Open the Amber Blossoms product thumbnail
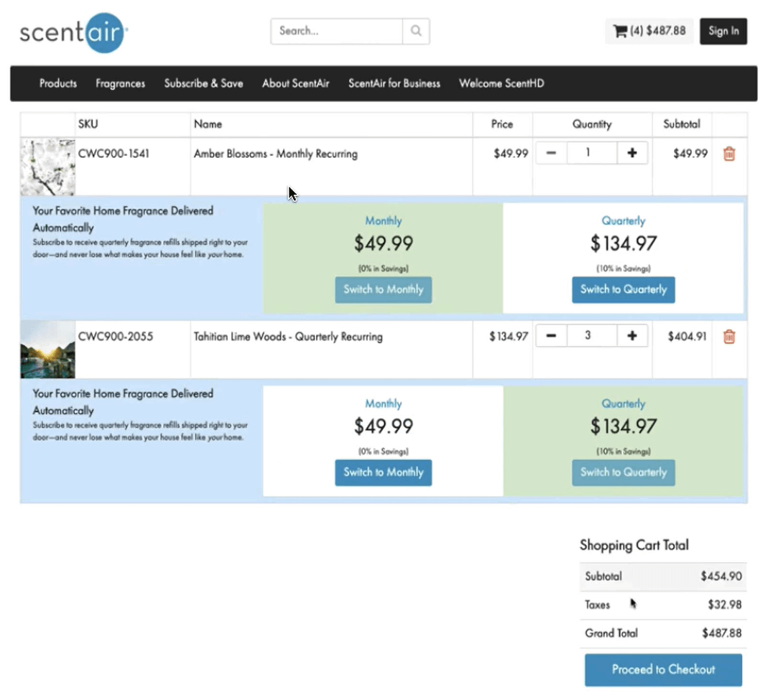This screenshot has width=763, height=700. [47, 167]
